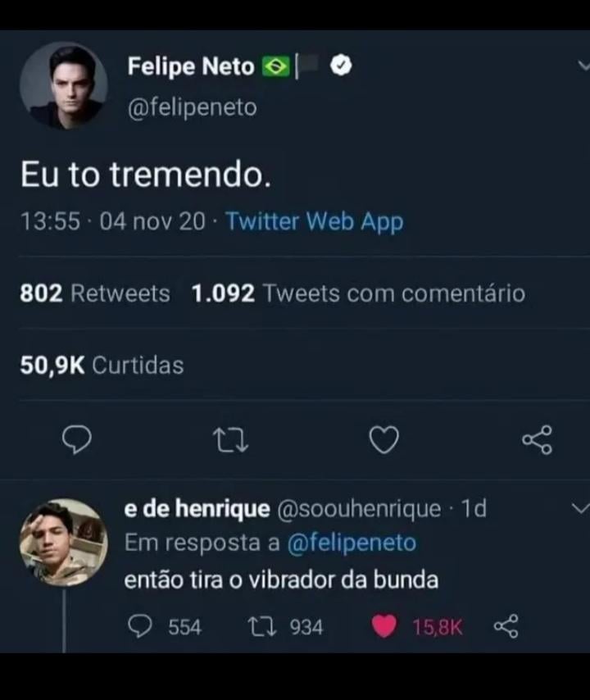View the 50,9K Curtidas list

point(102,365)
